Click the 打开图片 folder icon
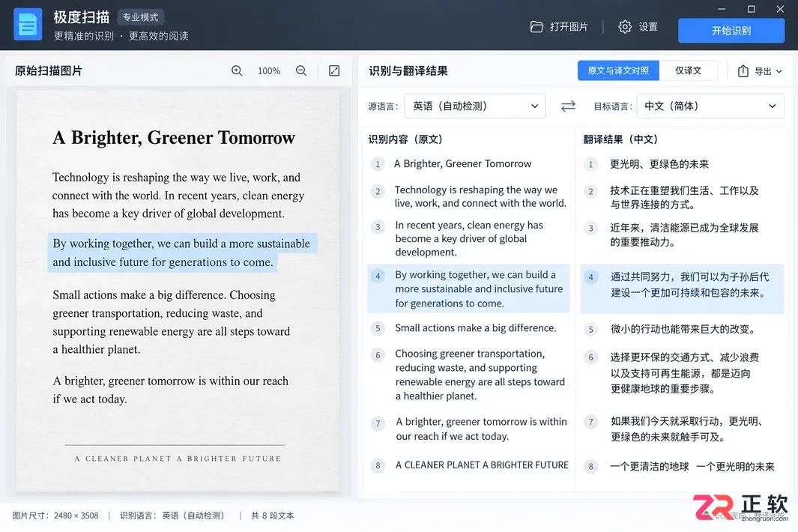The width and height of the screenshot is (798, 532). (x=536, y=26)
